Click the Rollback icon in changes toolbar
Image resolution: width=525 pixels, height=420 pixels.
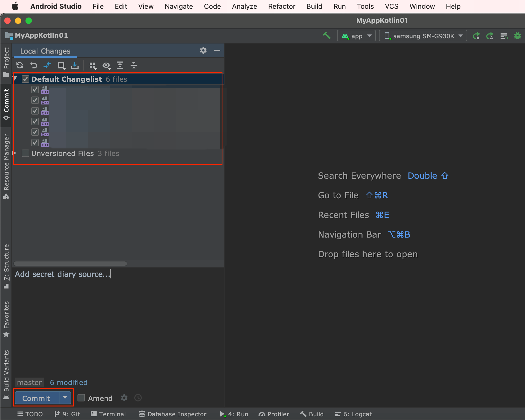click(x=33, y=65)
